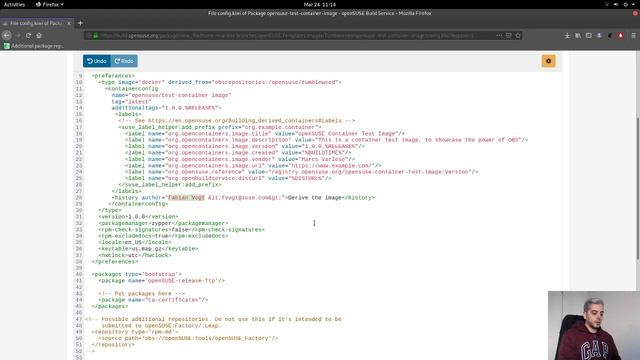The height and width of the screenshot is (360, 640).
Task: Click the Undo button in the editor
Action: (97, 61)
